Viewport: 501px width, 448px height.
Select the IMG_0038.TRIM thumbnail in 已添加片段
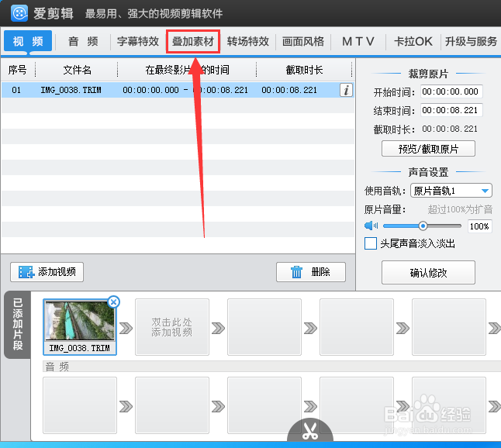[x=80, y=327]
